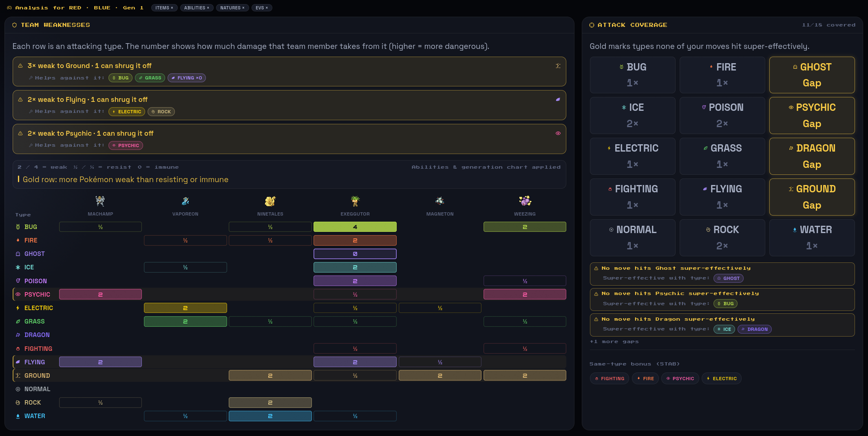Click the Ground type icon in the weakness alert
Screen dimensions: 868x436
pyautogui.click(x=558, y=66)
